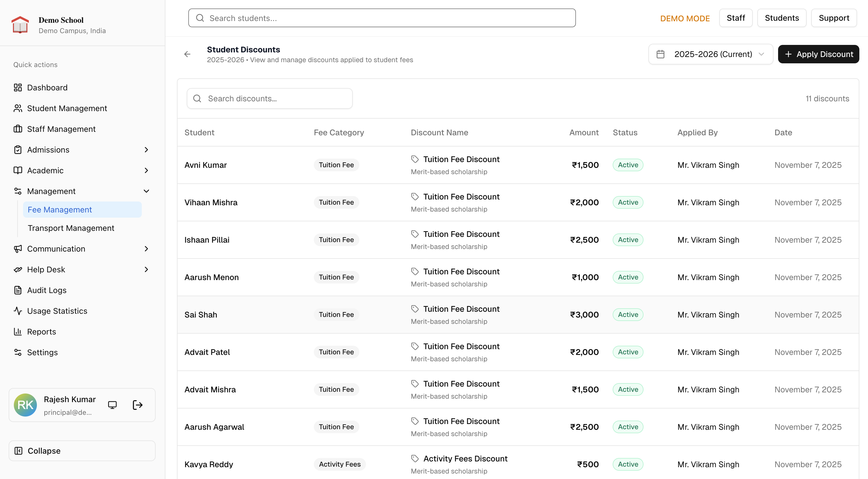Click the monitor display icon near Rajesh Kumar
The height and width of the screenshot is (479, 868).
click(112, 405)
